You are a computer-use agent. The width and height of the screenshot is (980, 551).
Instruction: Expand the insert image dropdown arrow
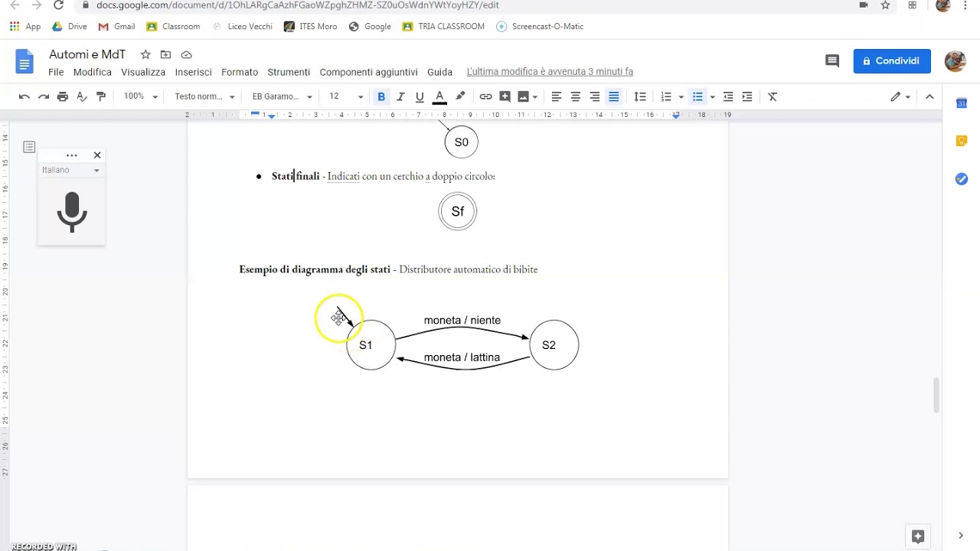coord(534,96)
